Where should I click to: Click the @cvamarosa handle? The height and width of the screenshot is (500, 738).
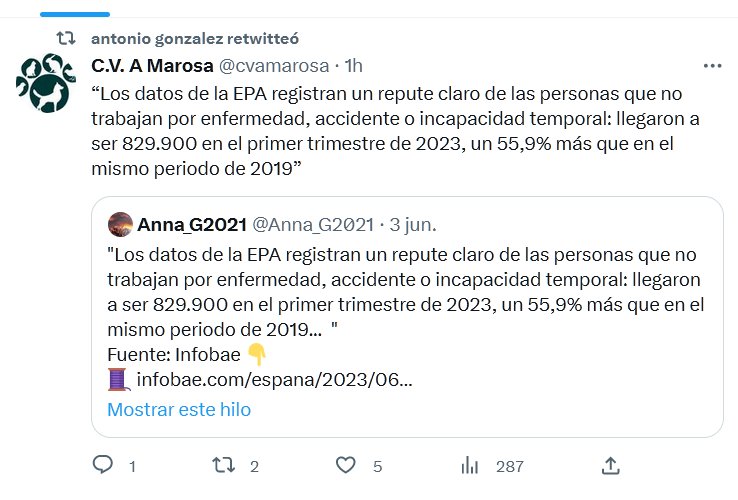click(x=274, y=66)
